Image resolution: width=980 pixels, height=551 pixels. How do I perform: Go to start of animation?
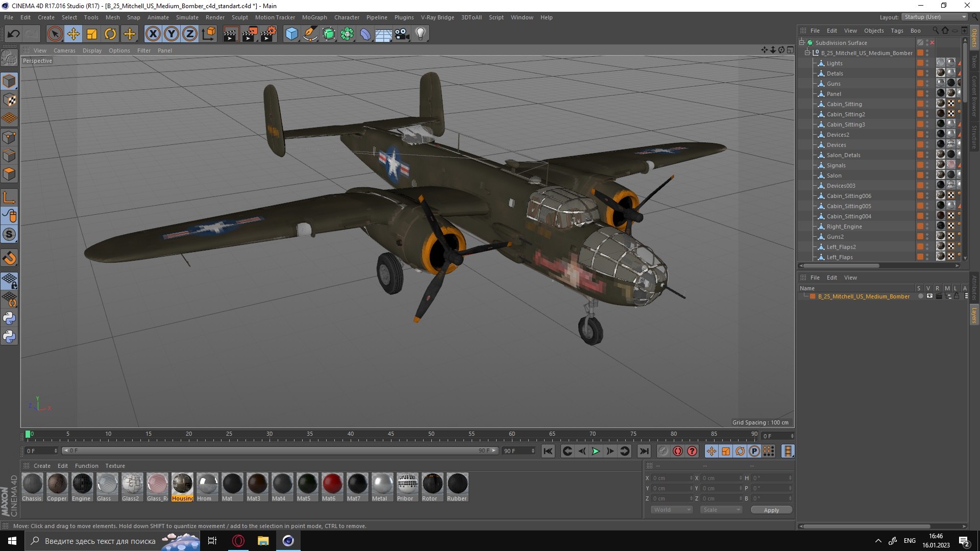pyautogui.click(x=548, y=451)
